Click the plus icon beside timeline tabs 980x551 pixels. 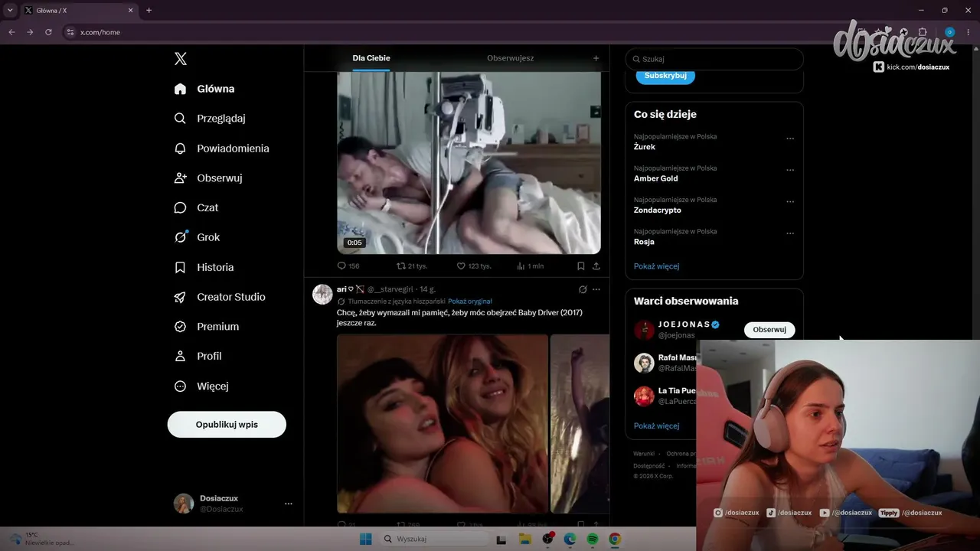pyautogui.click(x=596, y=58)
